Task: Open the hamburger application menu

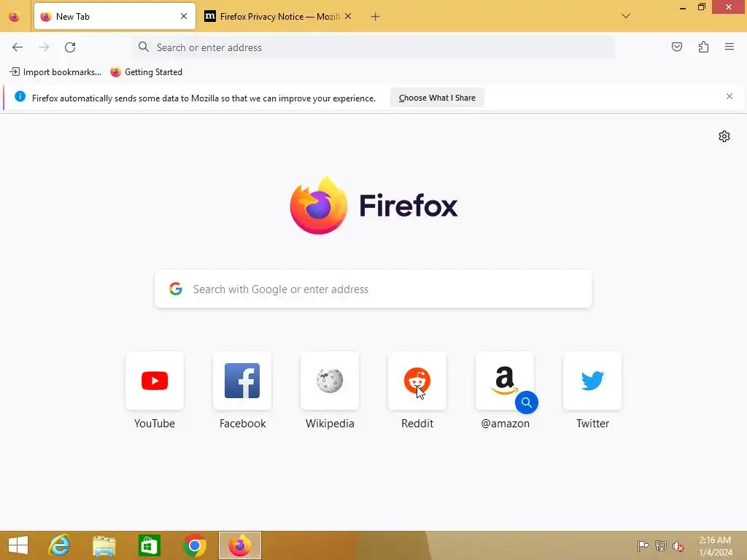Action: point(729,47)
